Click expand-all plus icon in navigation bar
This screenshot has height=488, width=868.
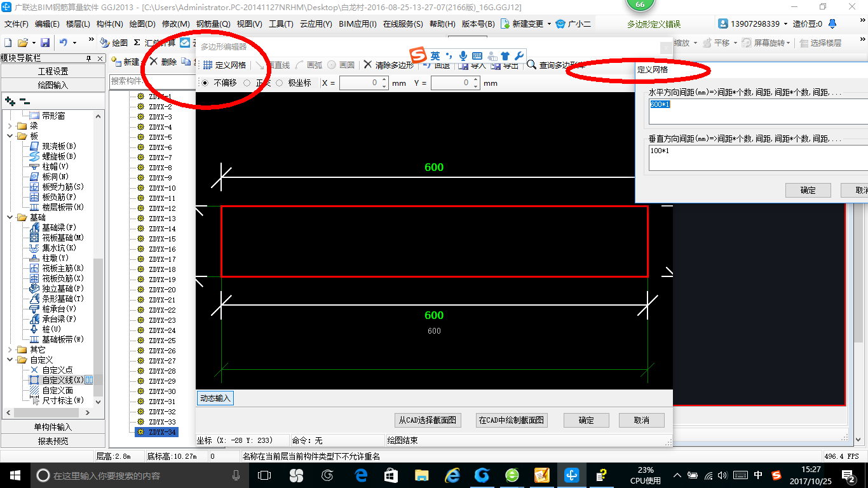click(x=10, y=100)
